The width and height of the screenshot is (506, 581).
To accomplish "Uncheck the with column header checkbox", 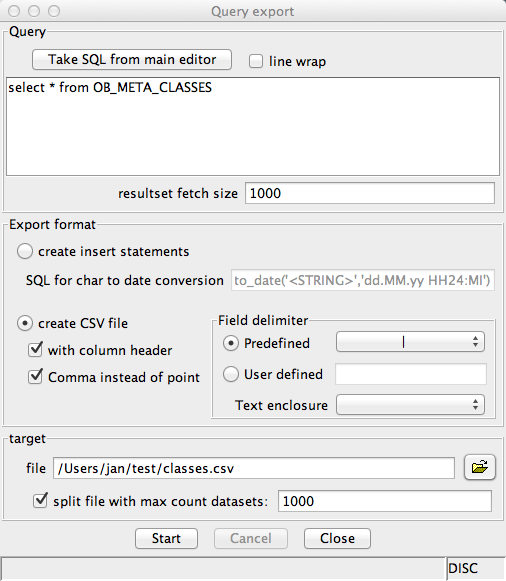I will [x=35, y=349].
